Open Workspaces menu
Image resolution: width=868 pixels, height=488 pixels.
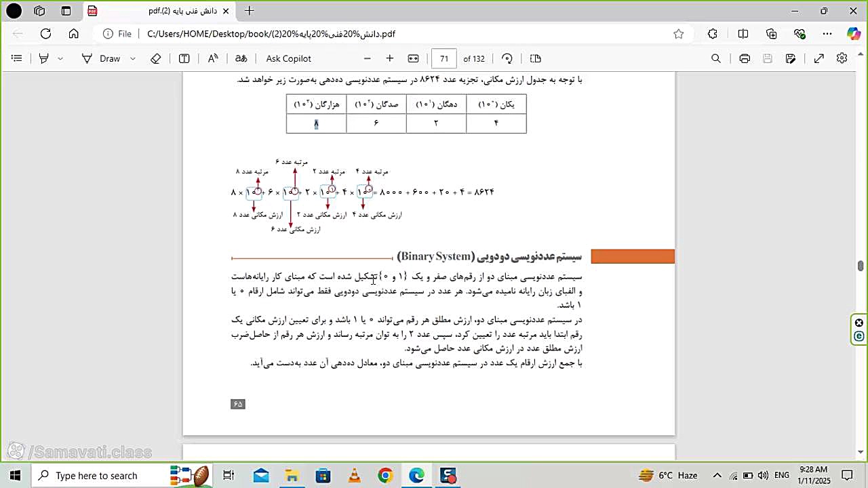point(39,11)
